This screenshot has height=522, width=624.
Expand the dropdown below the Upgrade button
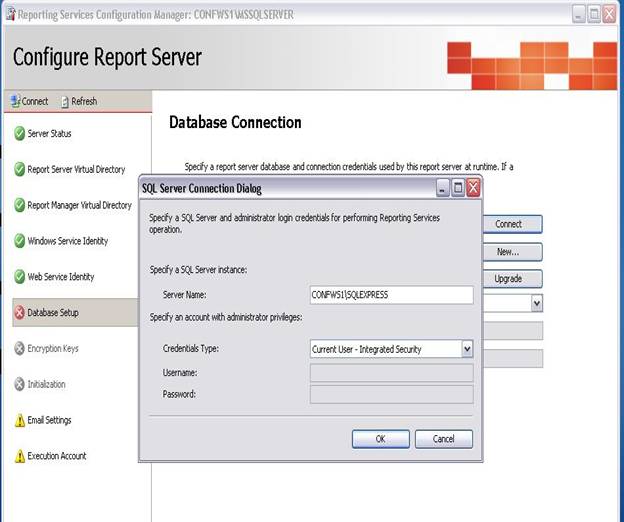tap(536, 303)
